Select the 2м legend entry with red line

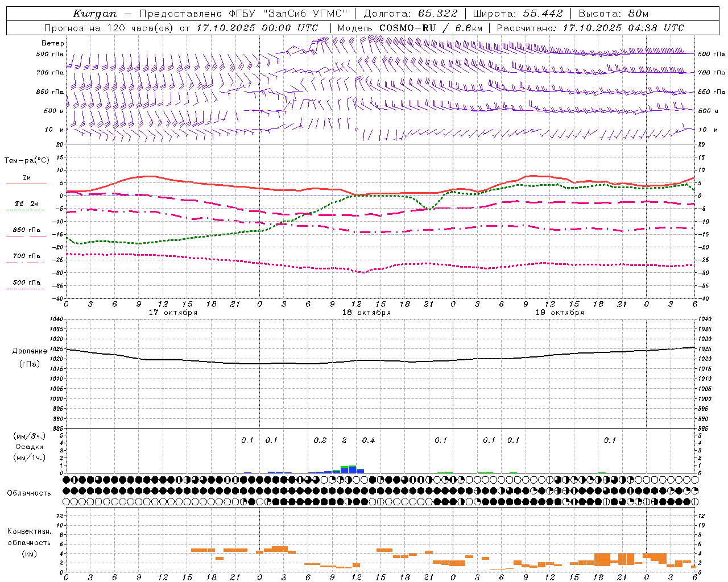point(26,180)
